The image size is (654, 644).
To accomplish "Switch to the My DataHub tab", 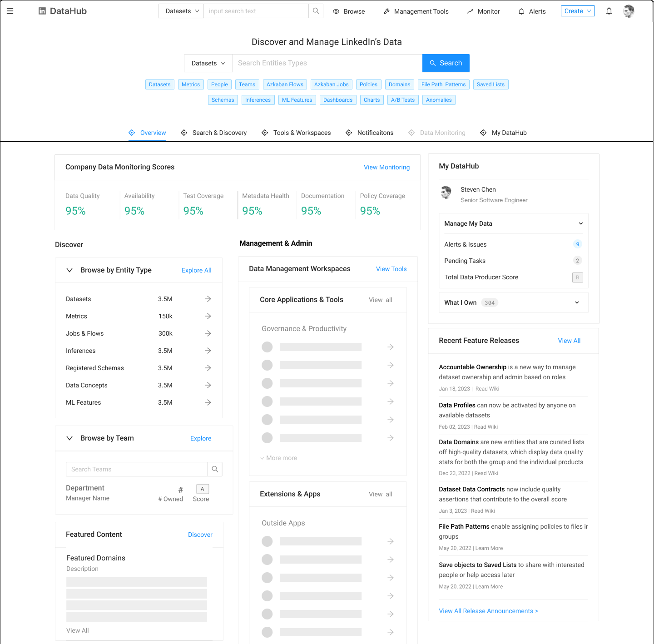I will 503,133.
